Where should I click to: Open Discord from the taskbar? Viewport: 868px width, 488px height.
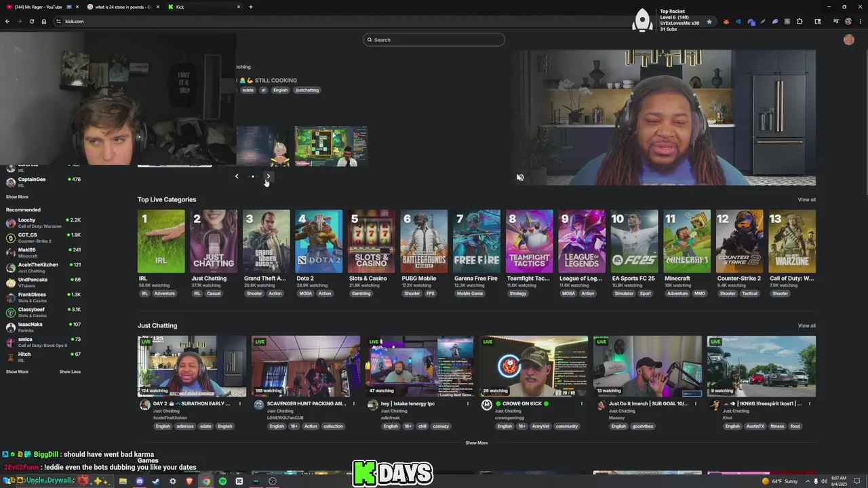tap(140, 481)
